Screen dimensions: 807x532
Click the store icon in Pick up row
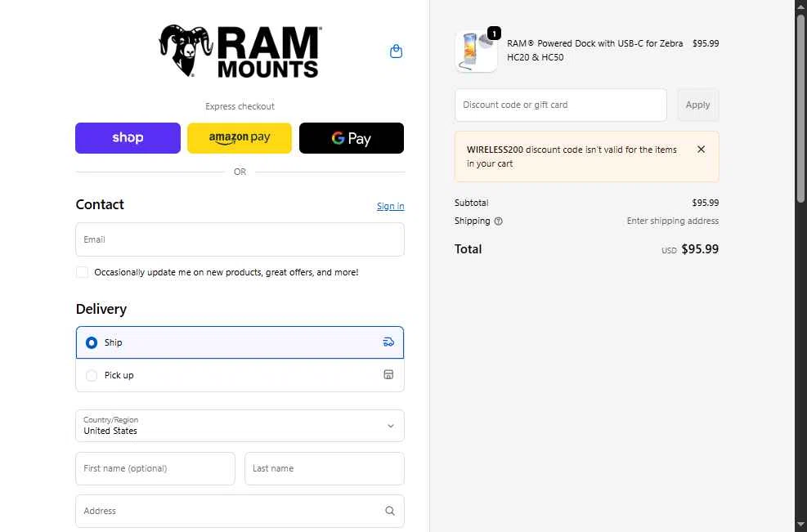tap(388, 374)
